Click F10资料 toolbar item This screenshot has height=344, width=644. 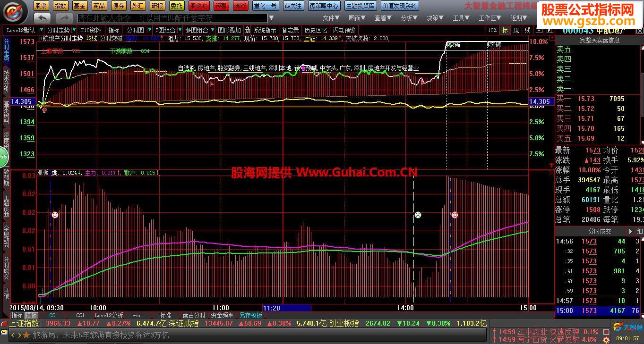point(91,30)
